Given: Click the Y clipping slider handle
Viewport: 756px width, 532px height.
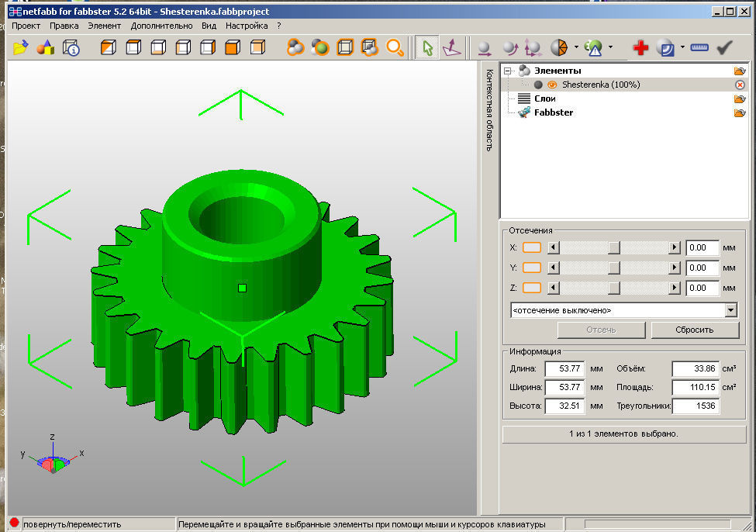Looking at the screenshot, I should (613, 268).
